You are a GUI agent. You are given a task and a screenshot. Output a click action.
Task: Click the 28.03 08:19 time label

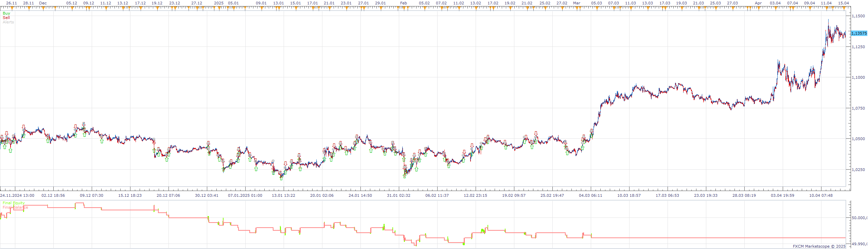point(744,195)
